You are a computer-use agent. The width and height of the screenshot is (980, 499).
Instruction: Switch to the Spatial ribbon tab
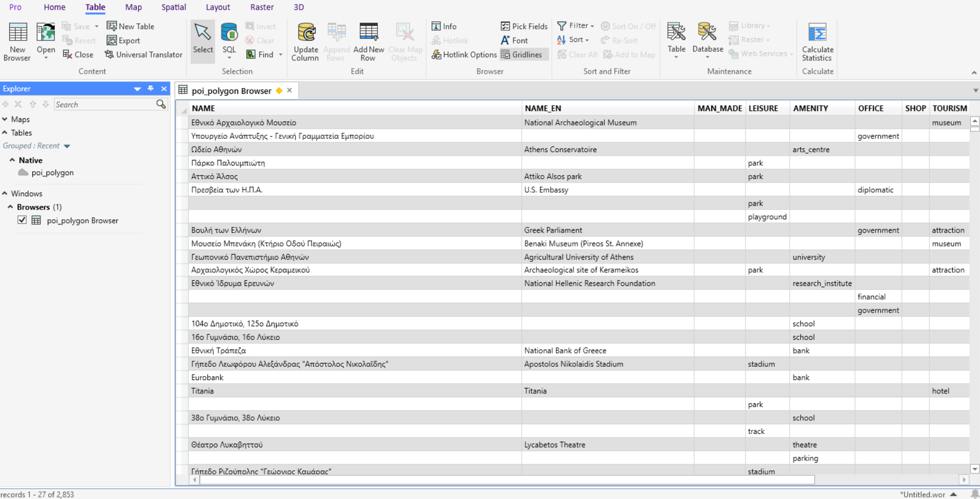coord(173,7)
